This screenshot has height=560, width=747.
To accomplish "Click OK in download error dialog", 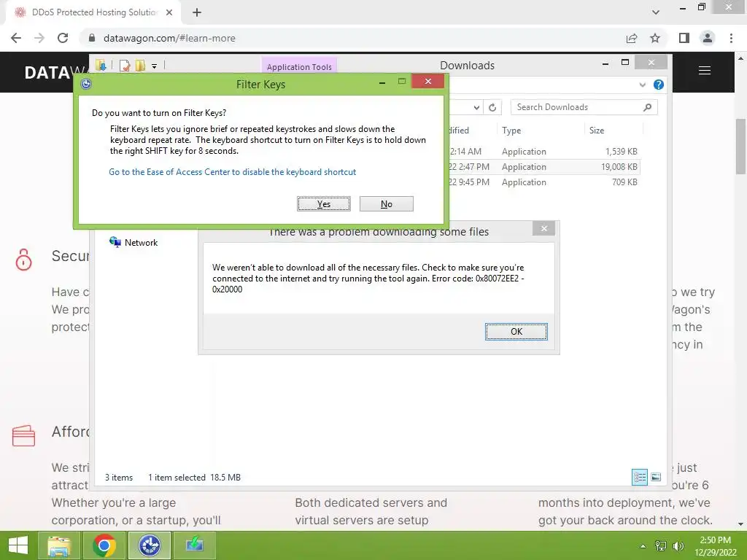I will coord(516,332).
